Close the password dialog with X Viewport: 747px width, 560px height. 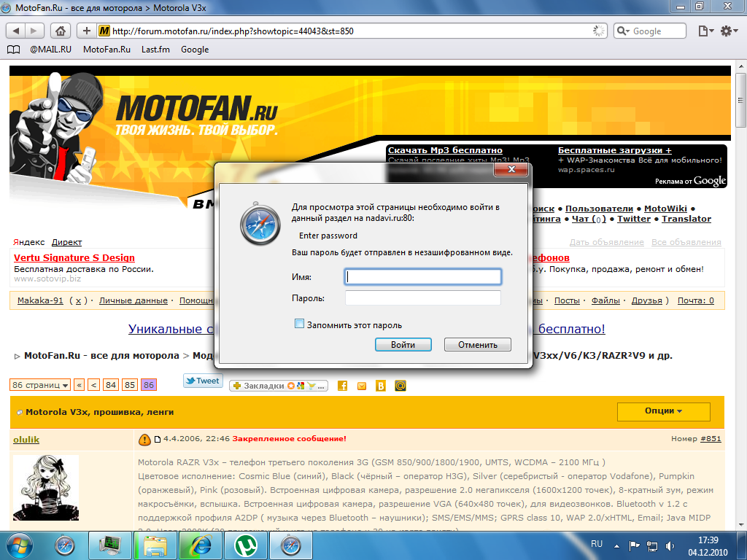coord(511,169)
